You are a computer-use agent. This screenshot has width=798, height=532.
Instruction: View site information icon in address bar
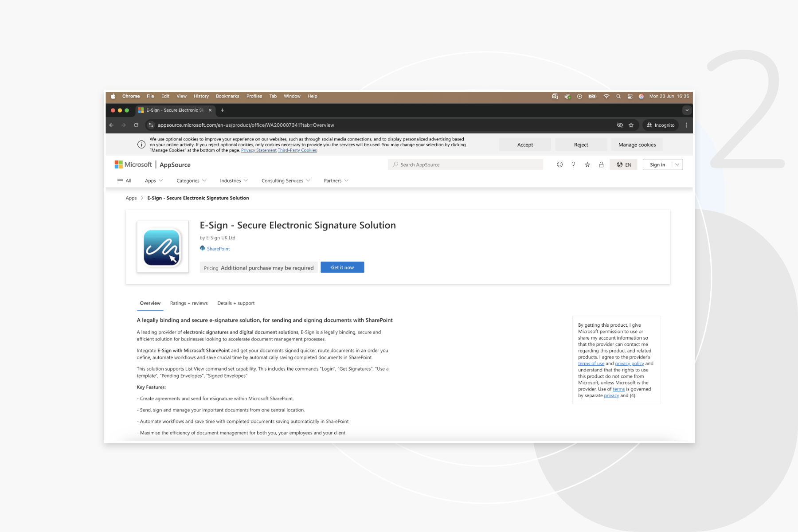(x=151, y=125)
